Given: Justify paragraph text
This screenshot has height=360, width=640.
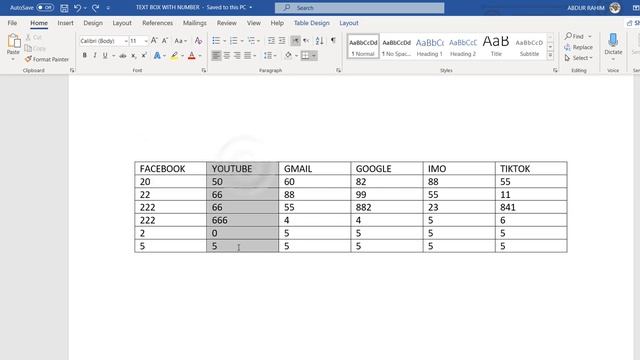Looking at the screenshot, I should point(247,56).
